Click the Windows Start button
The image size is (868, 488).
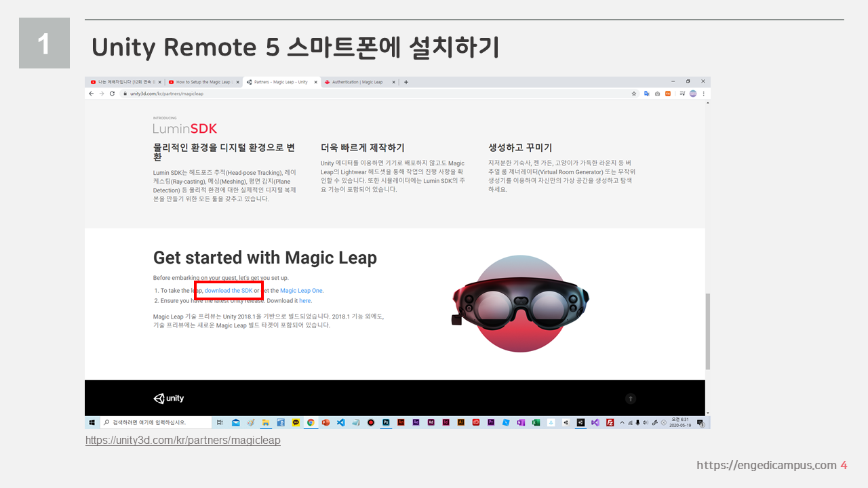tap(92, 422)
